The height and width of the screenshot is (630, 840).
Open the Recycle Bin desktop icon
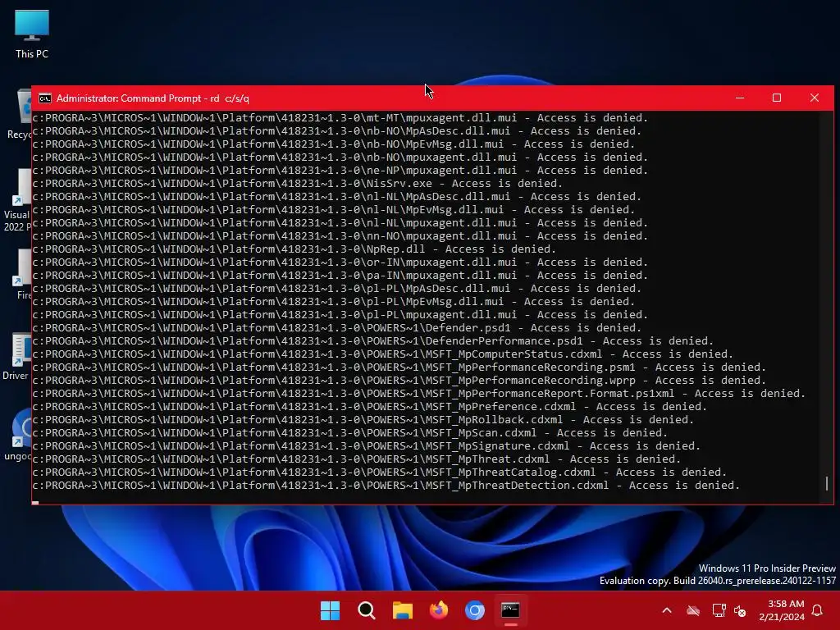point(21,113)
